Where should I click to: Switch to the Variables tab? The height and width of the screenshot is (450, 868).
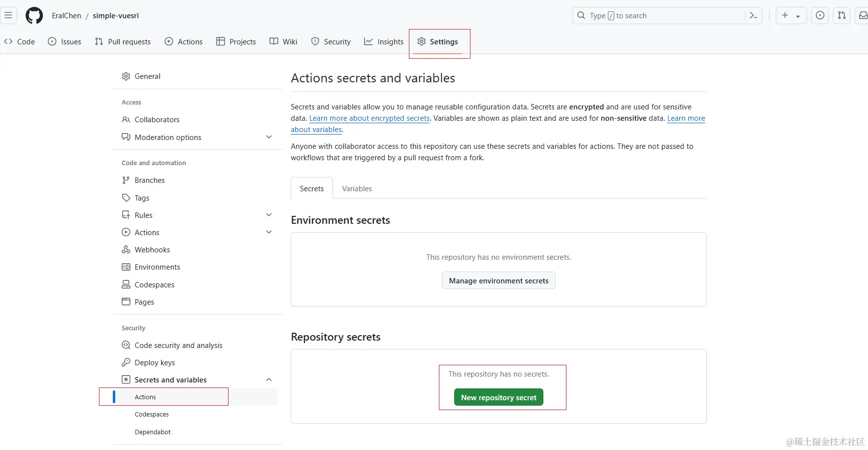[x=357, y=189]
